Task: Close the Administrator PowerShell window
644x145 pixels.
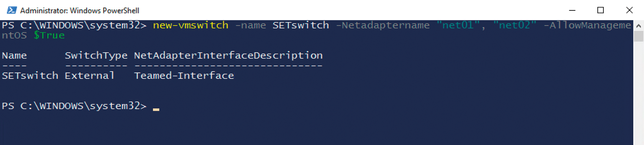Action: click(630, 10)
